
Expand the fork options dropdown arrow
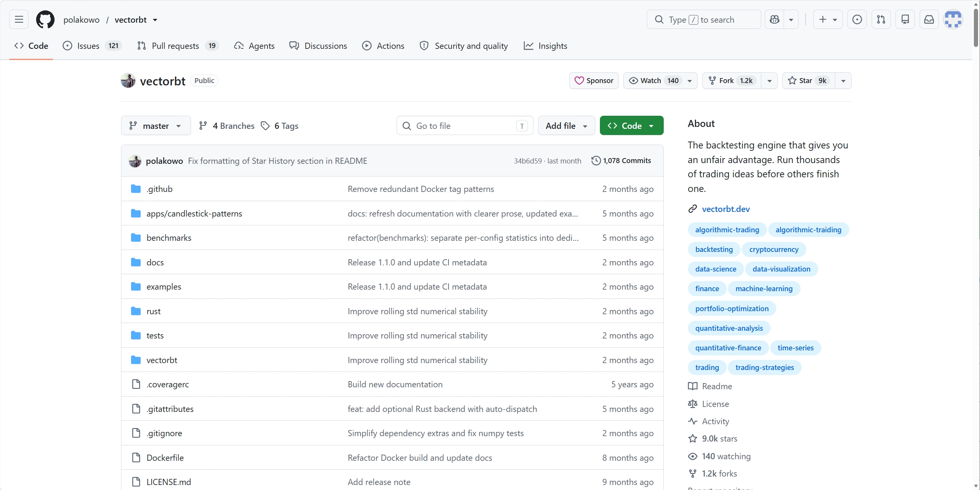tap(769, 81)
